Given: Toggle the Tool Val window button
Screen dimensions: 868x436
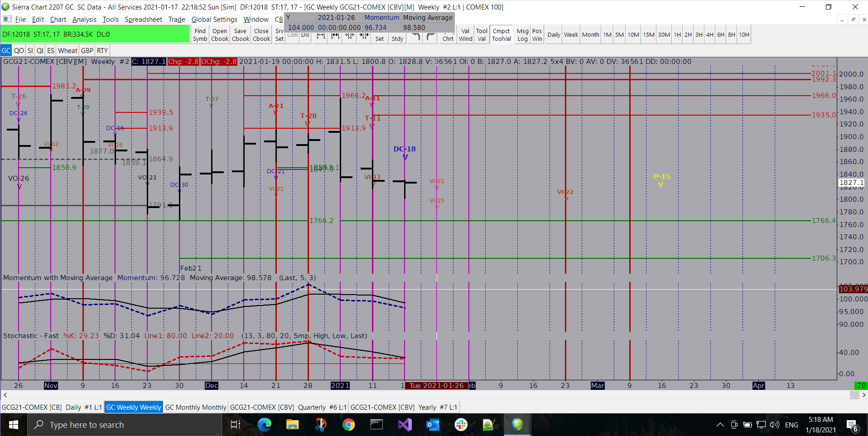Looking at the screenshot, I should [482, 35].
